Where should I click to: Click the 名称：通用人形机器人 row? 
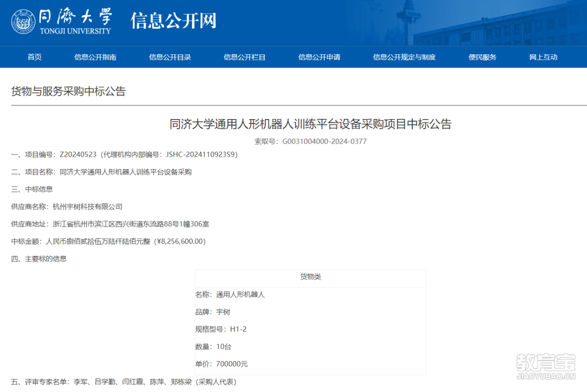tap(230, 294)
